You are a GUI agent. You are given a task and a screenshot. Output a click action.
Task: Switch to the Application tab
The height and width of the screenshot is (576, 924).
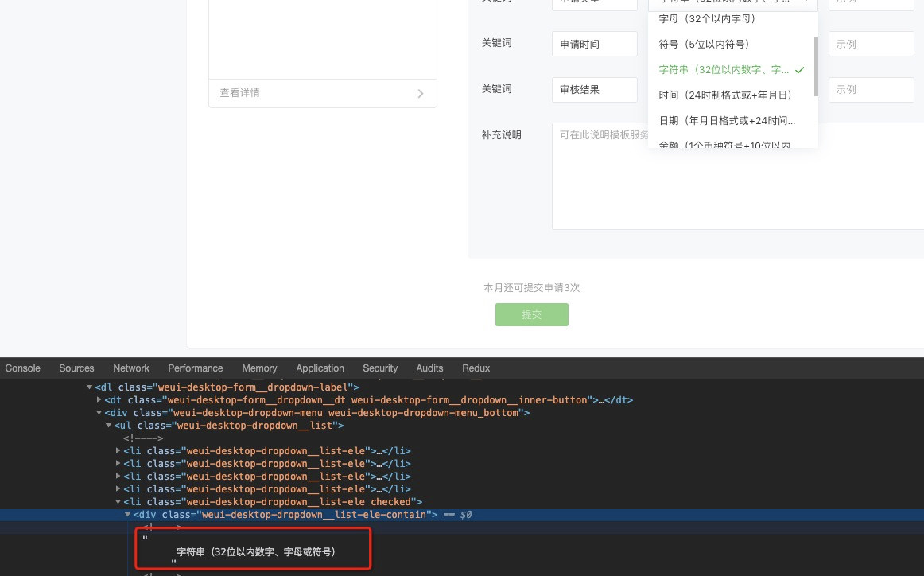coord(320,368)
